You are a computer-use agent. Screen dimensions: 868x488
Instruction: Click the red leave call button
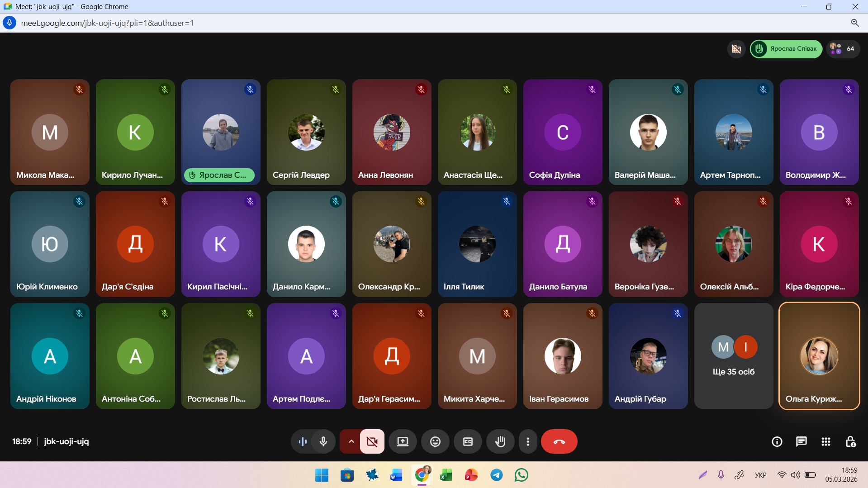click(559, 441)
